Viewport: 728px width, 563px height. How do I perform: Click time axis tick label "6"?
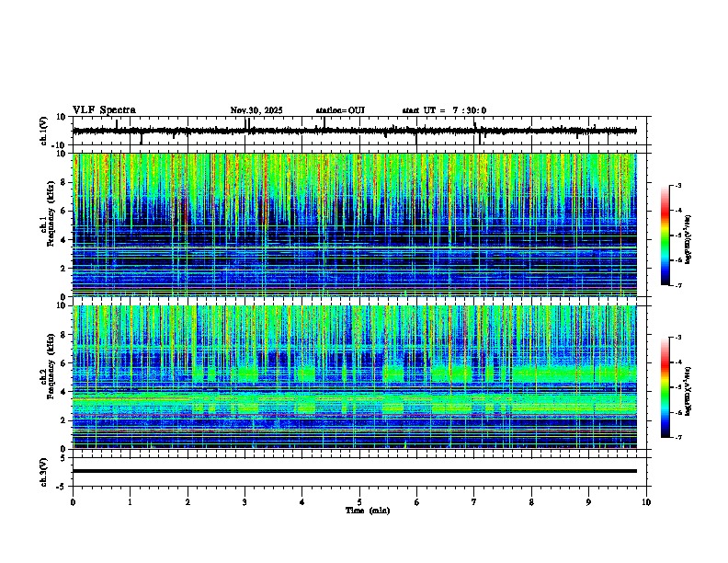click(x=417, y=502)
